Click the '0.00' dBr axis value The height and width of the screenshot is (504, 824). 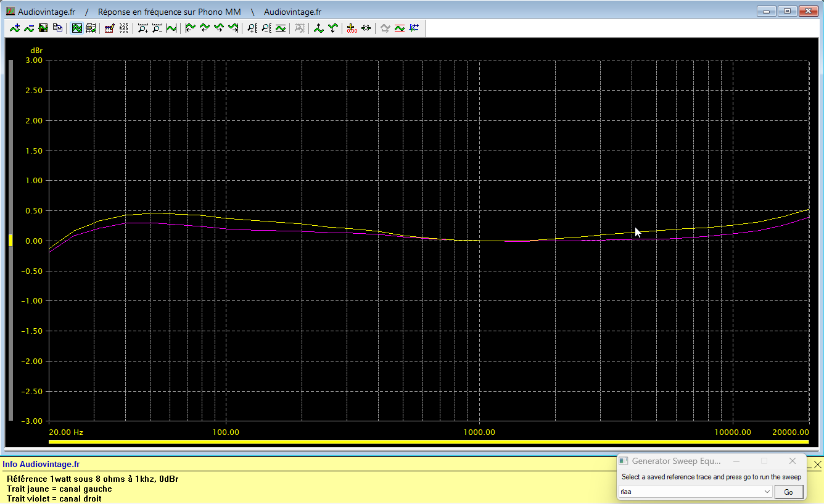click(x=35, y=241)
